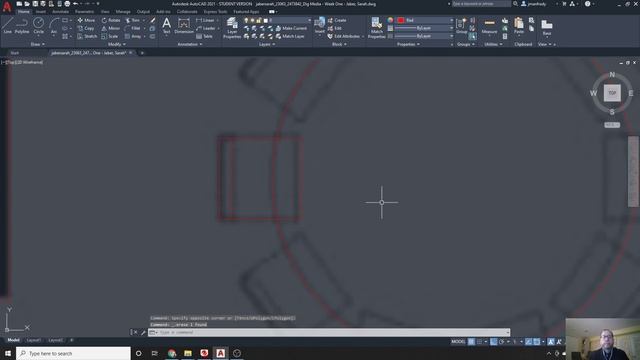Toggle the MODEL space status button
The width and height of the screenshot is (640, 360).
click(x=458, y=342)
